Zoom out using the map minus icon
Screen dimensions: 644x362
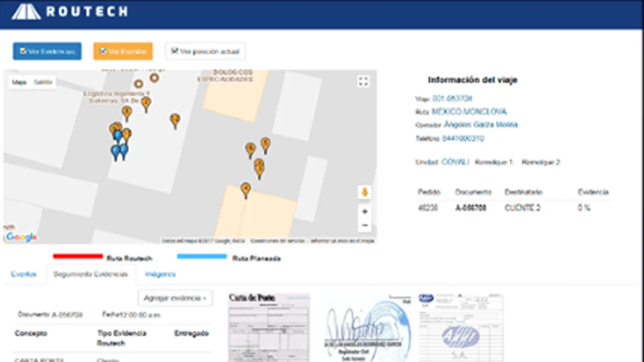[364, 225]
